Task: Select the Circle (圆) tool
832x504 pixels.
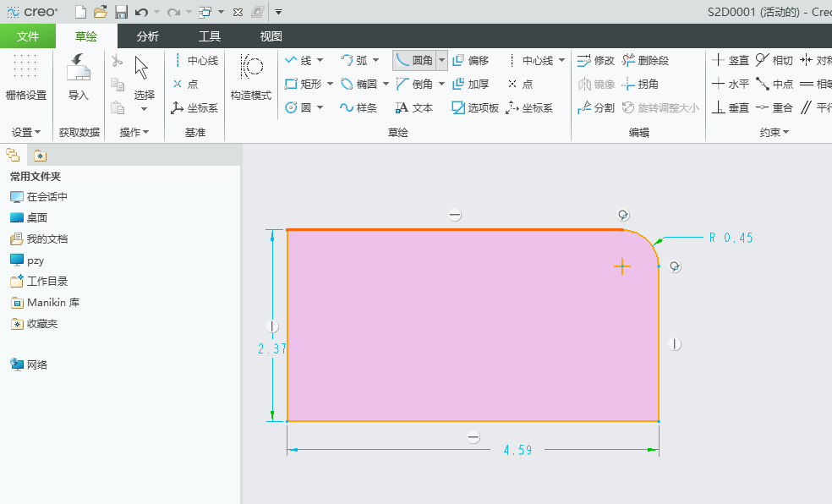Action: point(298,107)
